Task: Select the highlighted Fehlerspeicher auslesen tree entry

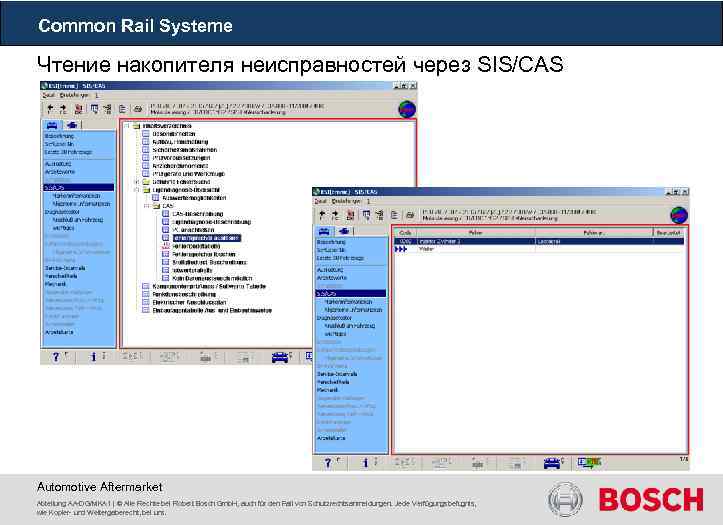Action: [x=206, y=238]
